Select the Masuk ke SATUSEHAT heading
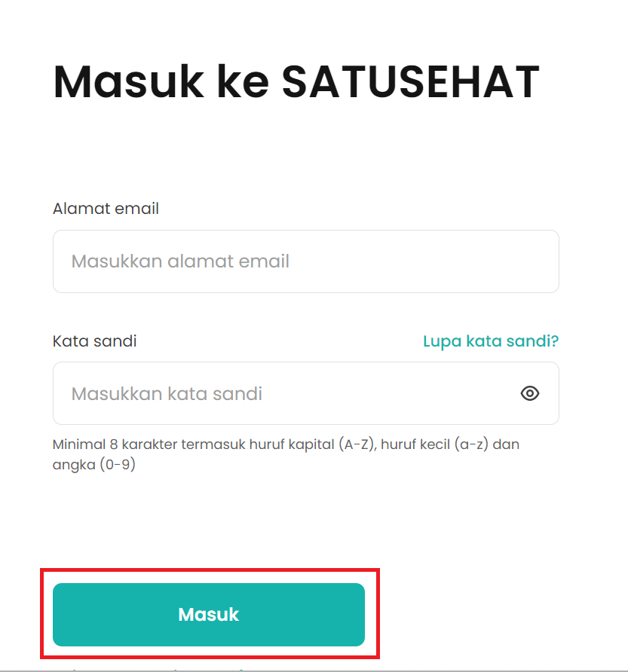Image resolution: width=628 pixels, height=672 pixels. (296, 81)
